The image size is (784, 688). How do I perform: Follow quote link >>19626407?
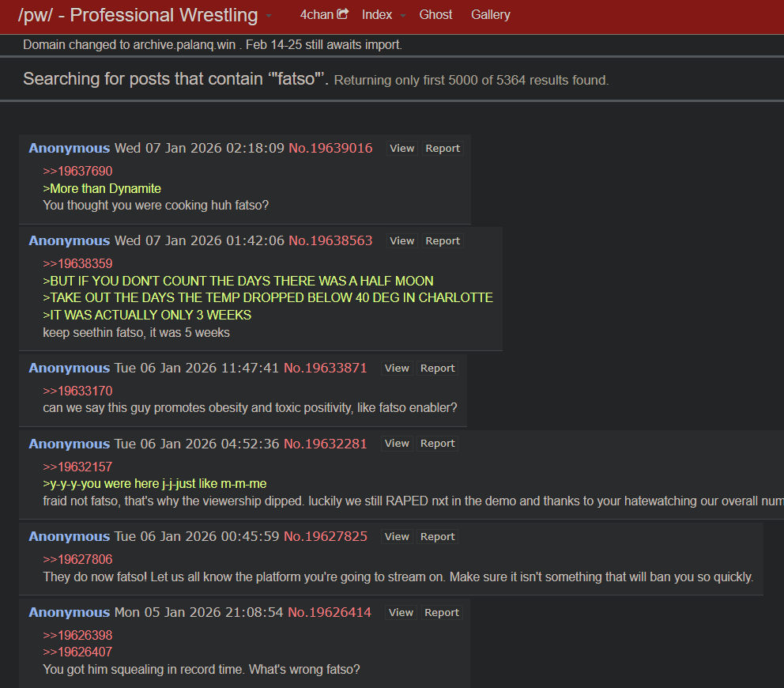[77, 652]
